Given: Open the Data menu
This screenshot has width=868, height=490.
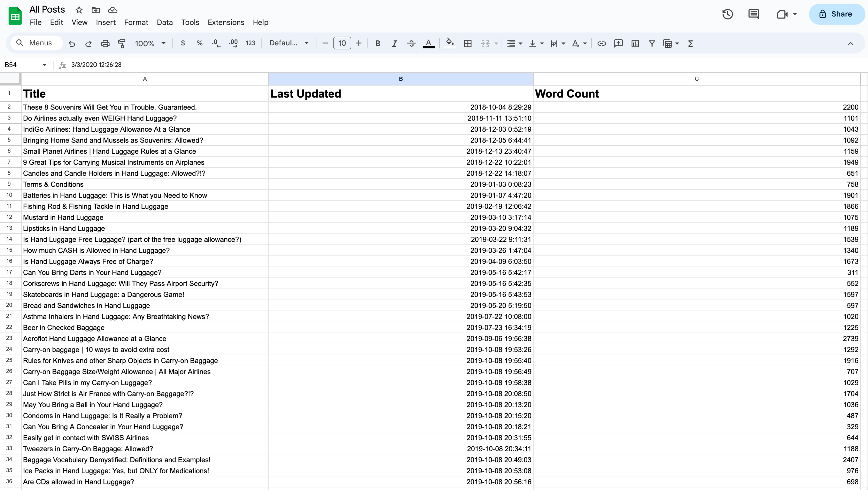Looking at the screenshot, I should pos(165,22).
